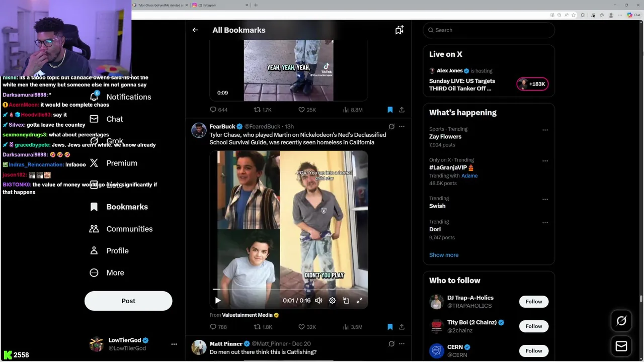The width and height of the screenshot is (644, 362).
Task: Click the back arrow beside All Bookmarks
Action: click(x=195, y=30)
